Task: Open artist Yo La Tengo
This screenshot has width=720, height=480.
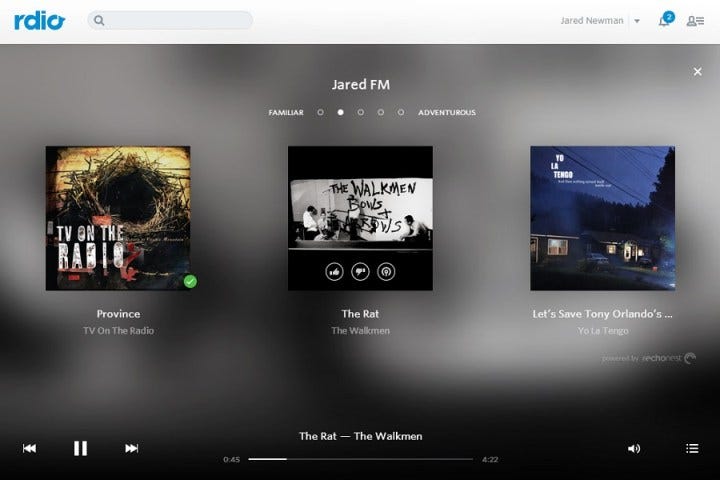Action: tap(603, 331)
